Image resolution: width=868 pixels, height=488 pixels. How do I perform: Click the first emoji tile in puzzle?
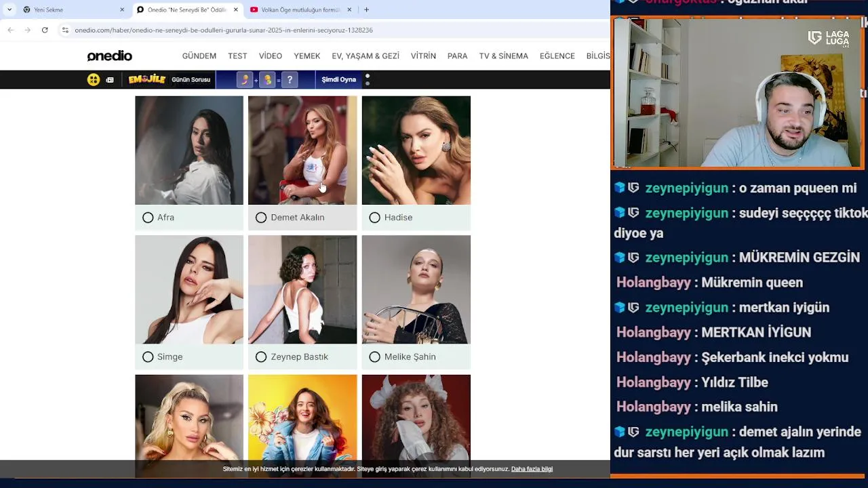tap(245, 79)
